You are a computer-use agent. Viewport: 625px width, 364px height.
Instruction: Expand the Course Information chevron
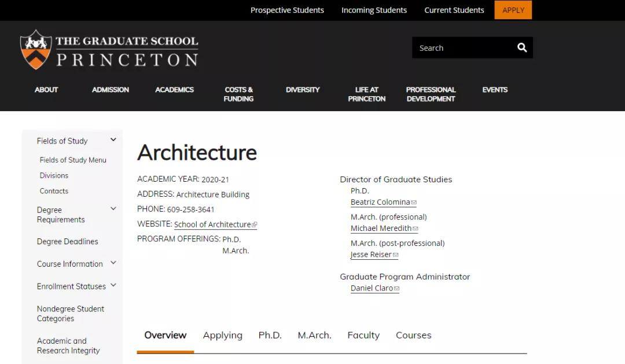[113, 263]
